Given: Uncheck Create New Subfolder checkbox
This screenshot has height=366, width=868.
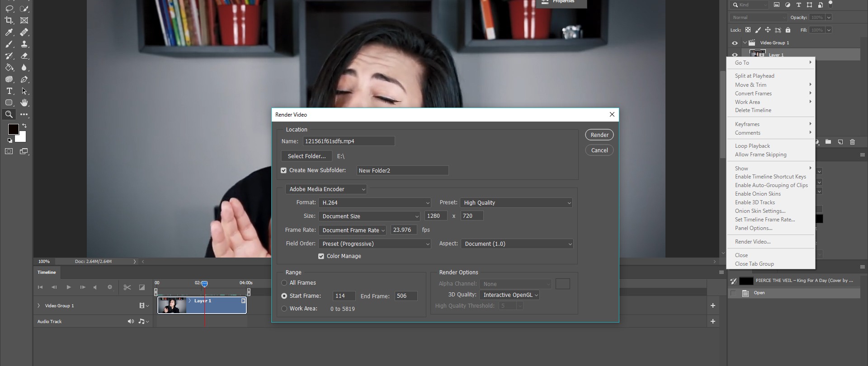Looking at the screenshot, I should 284,170.
